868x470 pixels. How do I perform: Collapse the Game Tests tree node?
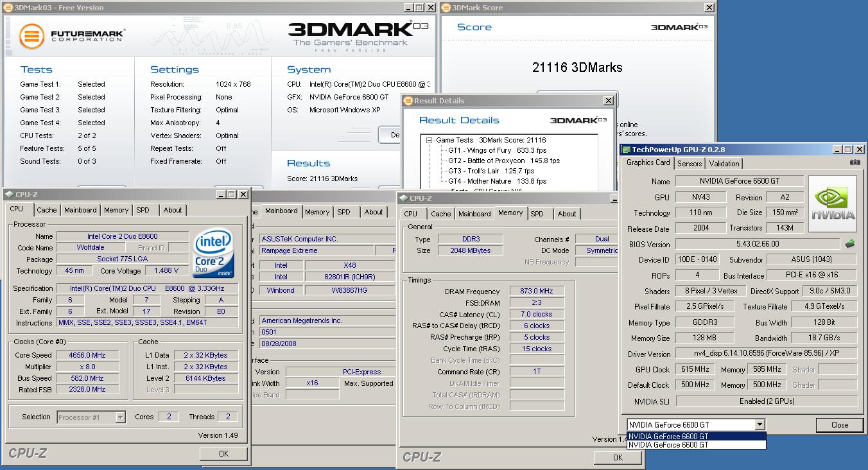tap(429, 140)
